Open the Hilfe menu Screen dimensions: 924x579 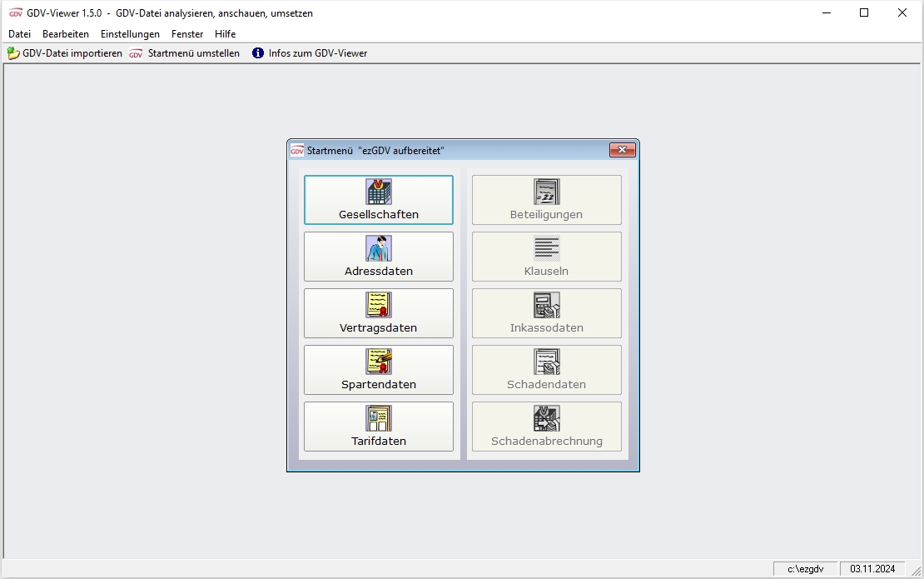[225, 34]
